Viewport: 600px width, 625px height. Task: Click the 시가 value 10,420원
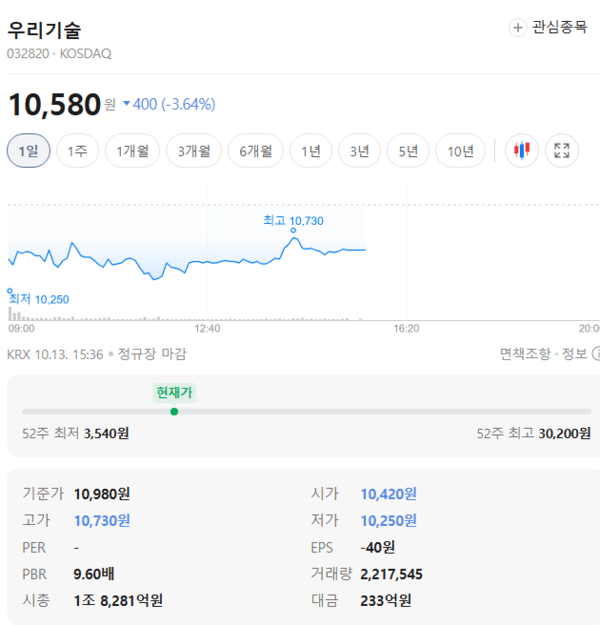coord(389,494)
